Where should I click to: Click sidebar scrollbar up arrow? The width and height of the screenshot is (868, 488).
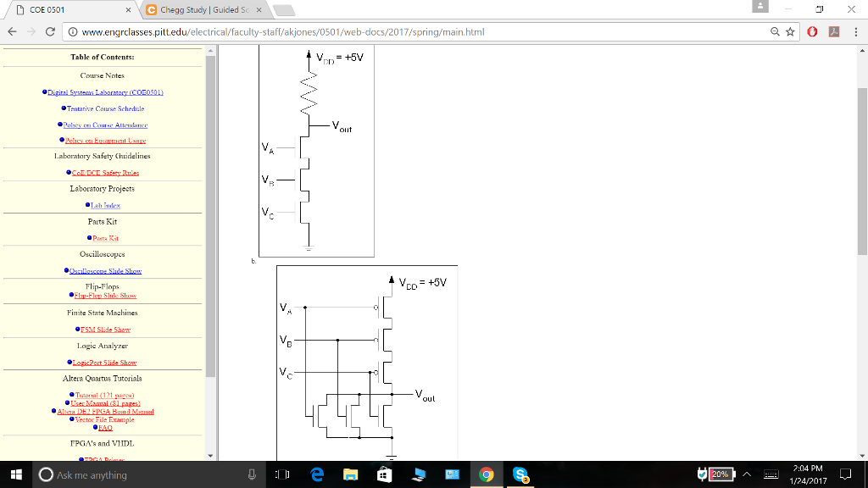210,50
